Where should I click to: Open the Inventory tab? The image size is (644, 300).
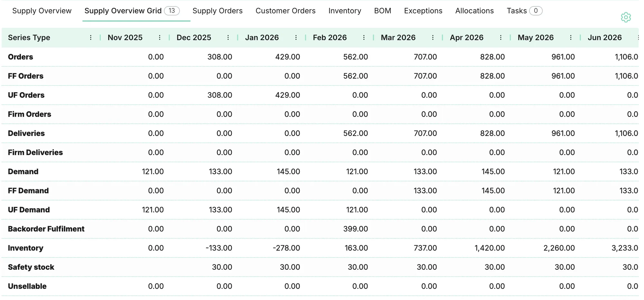[x=345, y=11]
